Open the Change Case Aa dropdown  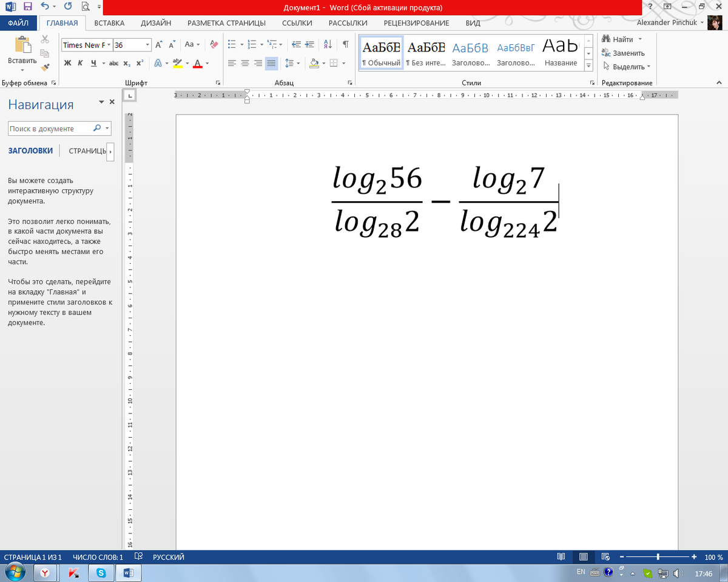click(192, 45)
